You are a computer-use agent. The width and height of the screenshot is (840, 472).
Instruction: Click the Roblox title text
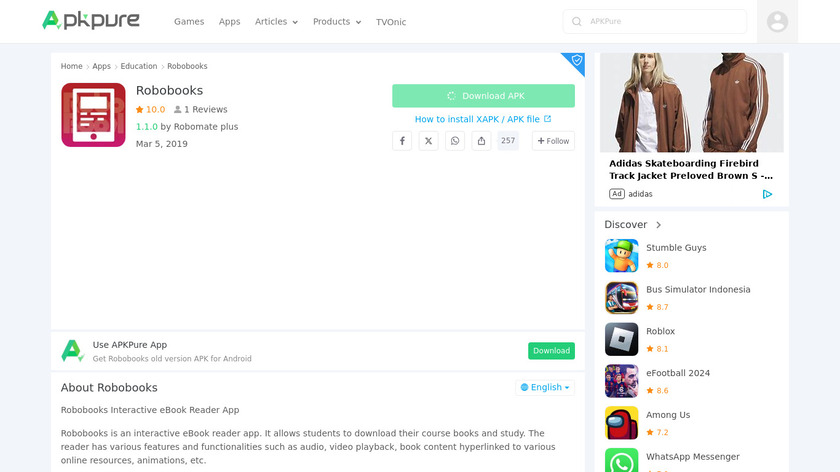pos(660,331)
